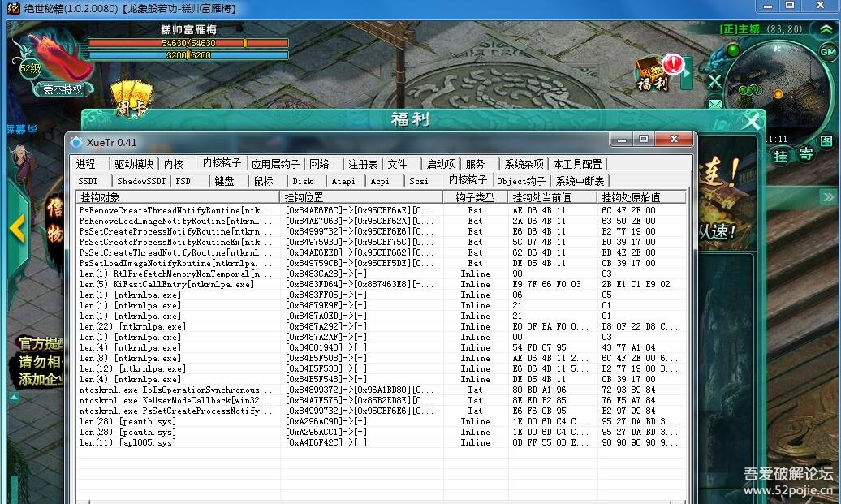Open the Acpi sub-tab
841x504 pixels.
[x=380, y=181]
